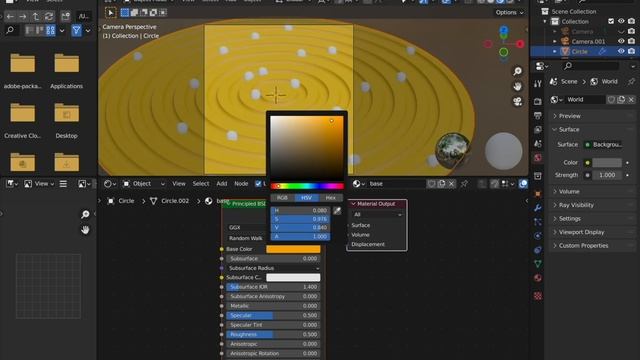
Task: Open the Render properties tab
Action: pos(538,101)
